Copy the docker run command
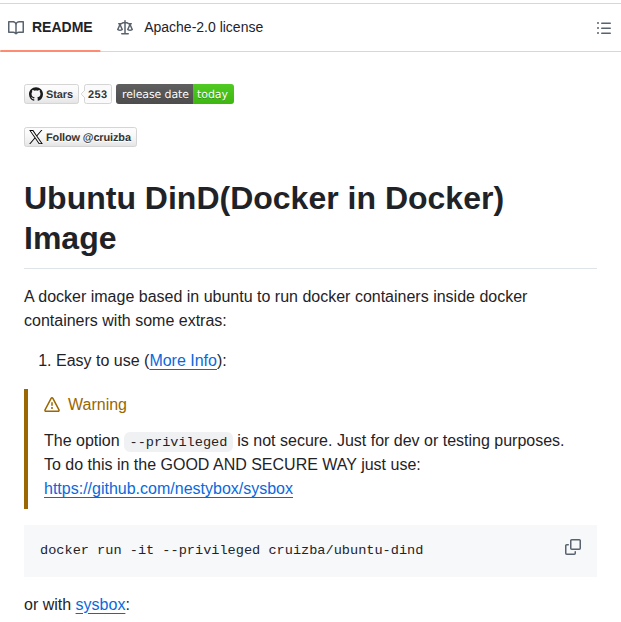 [573, 547]
